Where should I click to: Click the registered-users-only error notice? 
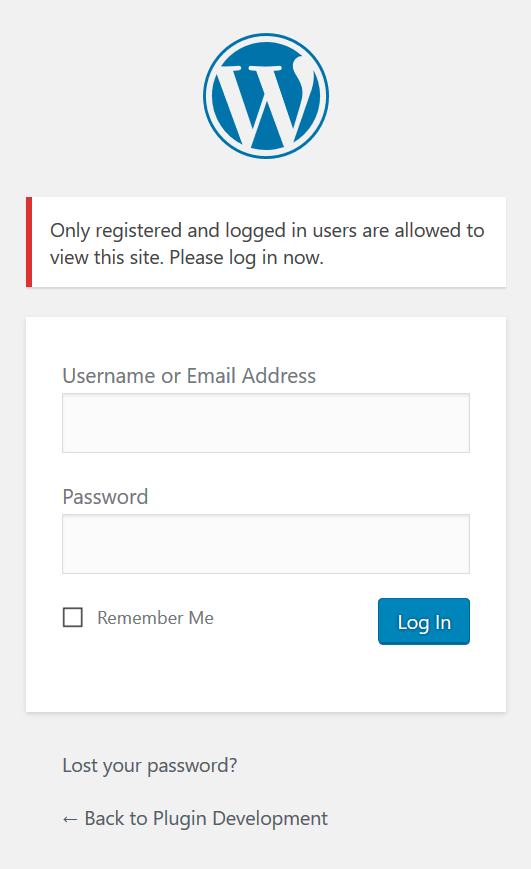click(266, 242)
